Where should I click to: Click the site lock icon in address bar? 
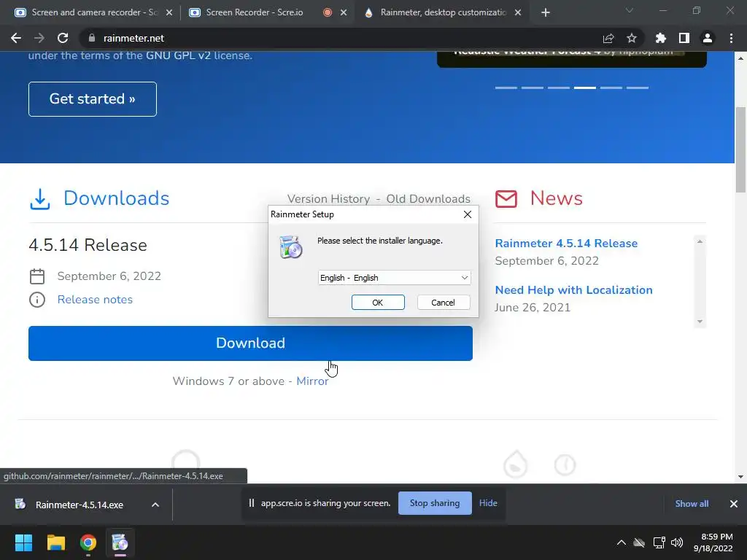(92, 38)
